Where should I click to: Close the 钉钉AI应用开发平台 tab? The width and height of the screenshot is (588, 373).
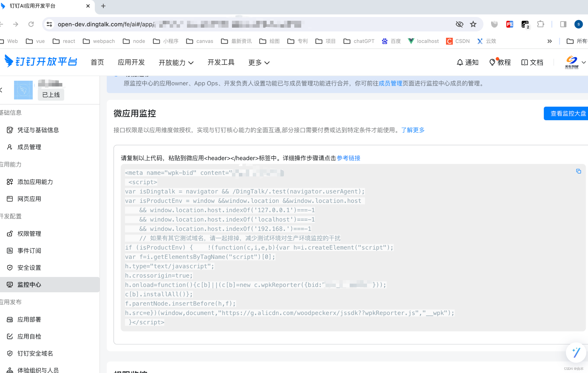(88, 6)
